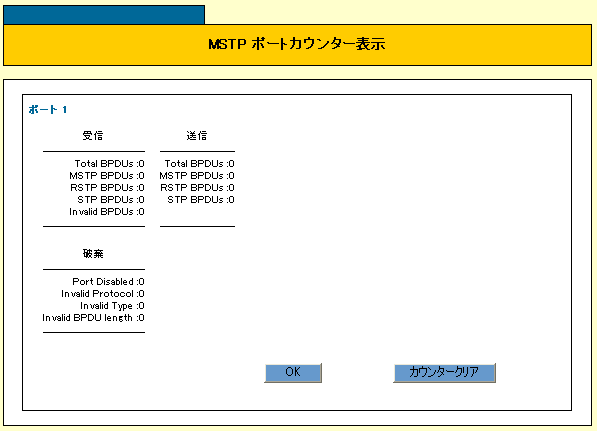Click the blue tab above the title
The height and width of the screenshot is (431, 597).
(104, 15)
